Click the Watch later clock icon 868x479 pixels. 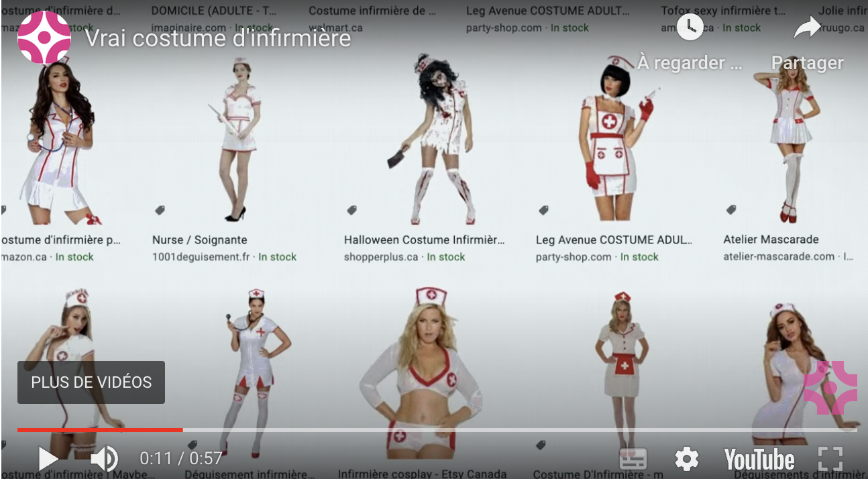tap(690, 28)
